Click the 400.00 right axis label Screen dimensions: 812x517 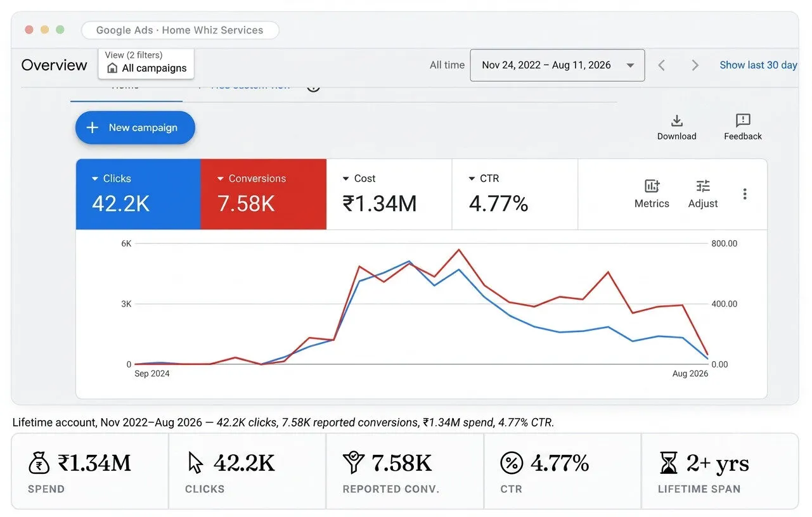click(725, 304)
